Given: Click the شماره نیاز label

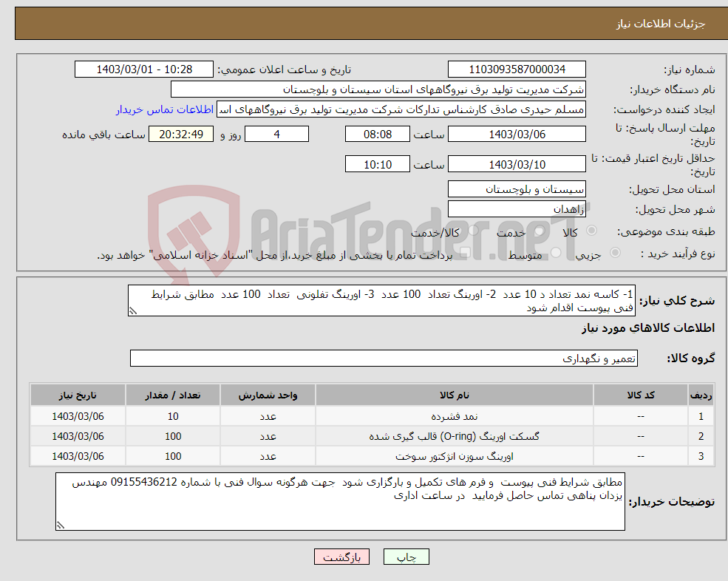Looking at the screenshot, I should tap(689, 70).
